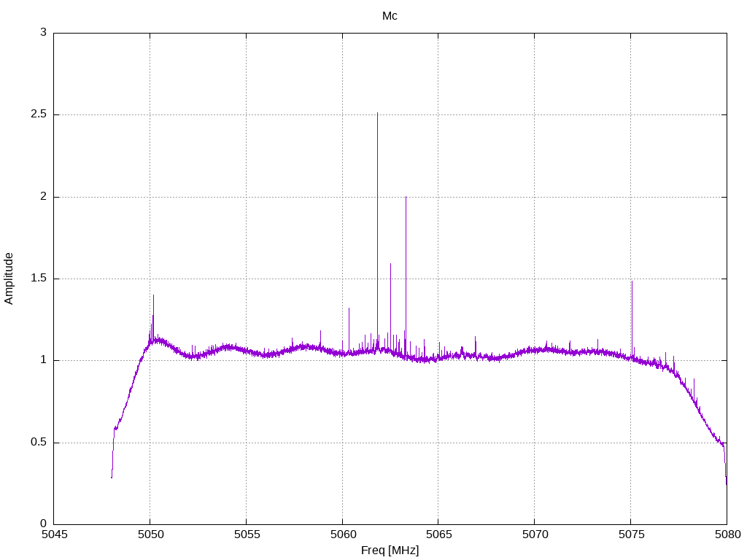Click the x-axis tick label 5075
The width and height of the screenshot is (747, 560).
tap(631, 534)
